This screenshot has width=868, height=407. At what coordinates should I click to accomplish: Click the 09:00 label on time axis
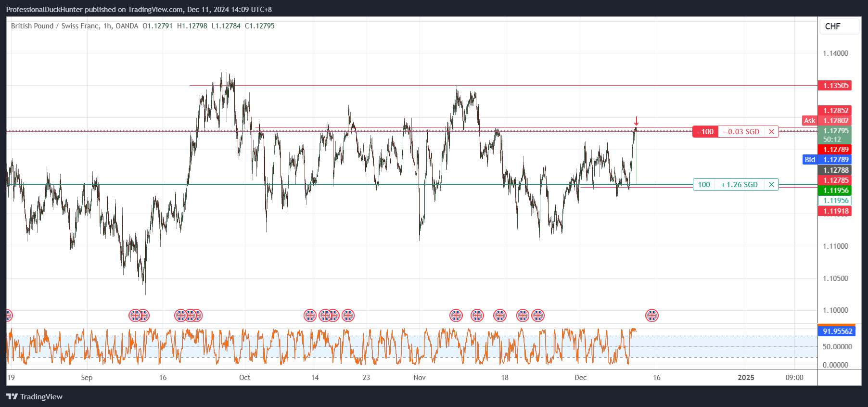click(x=794, y=378)
